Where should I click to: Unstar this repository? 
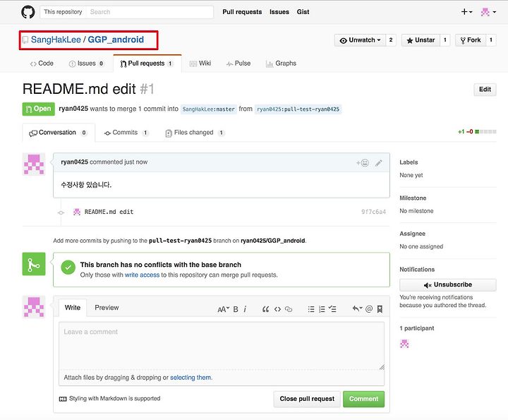[421, 40]
